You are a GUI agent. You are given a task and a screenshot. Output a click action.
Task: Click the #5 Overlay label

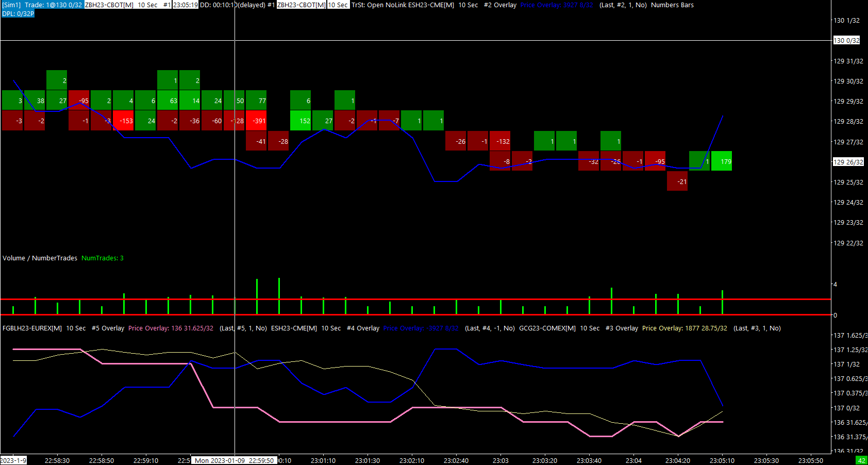pos(108,328)
